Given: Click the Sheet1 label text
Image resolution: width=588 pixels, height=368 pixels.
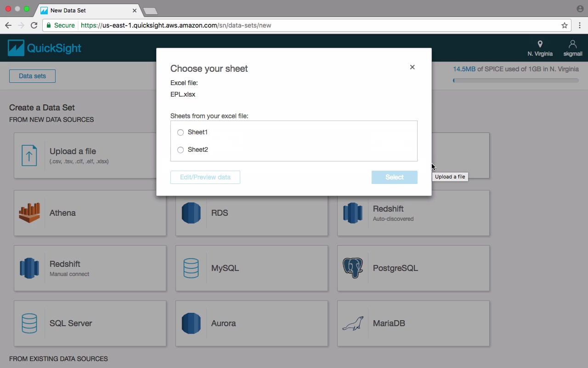Looking at the screenshot, I should 198,132.
